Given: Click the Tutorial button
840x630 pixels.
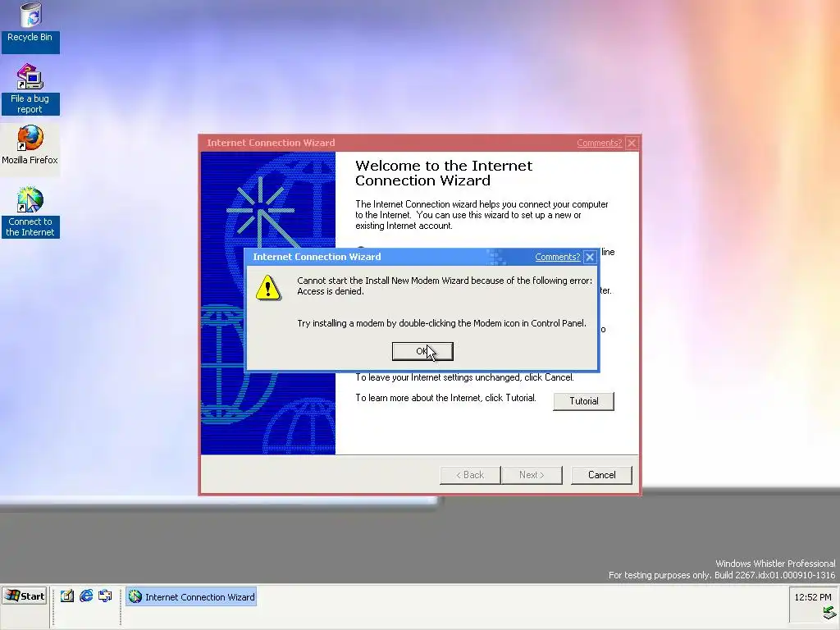Looking at the screenshot, I should (583, 401).
